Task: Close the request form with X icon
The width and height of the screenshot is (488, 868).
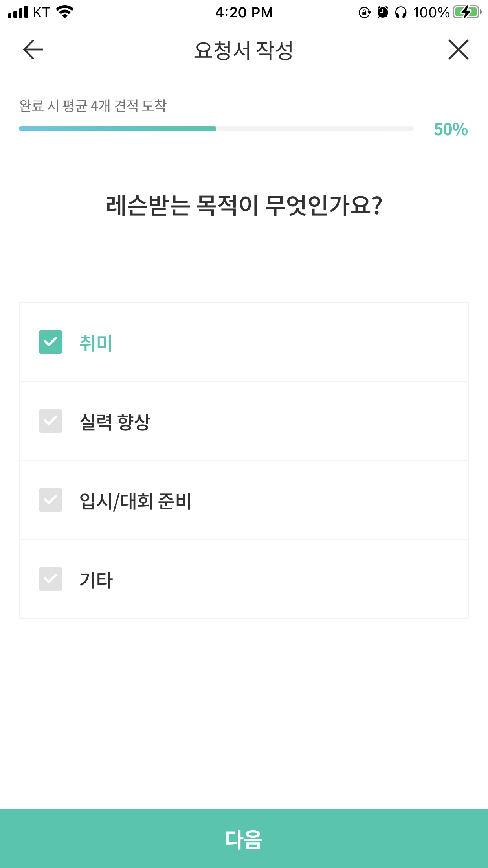Action: pyautogui.click(x=459, y=50)
